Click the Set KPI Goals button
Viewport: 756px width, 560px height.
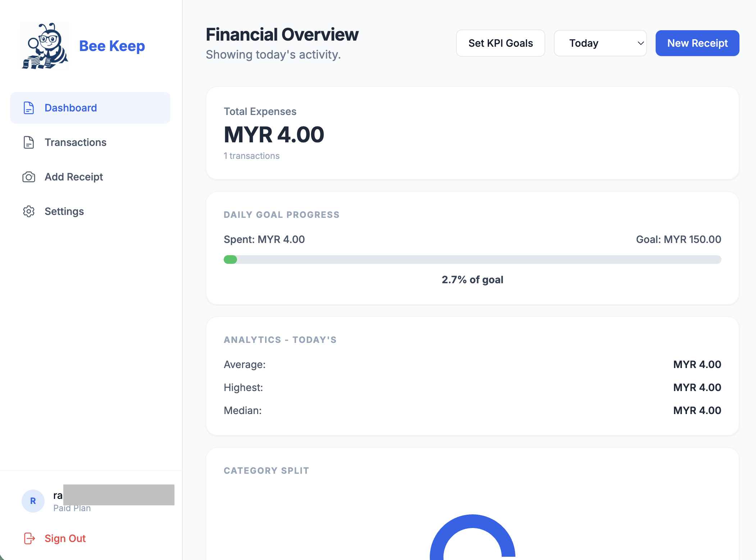tap(500, 43)
